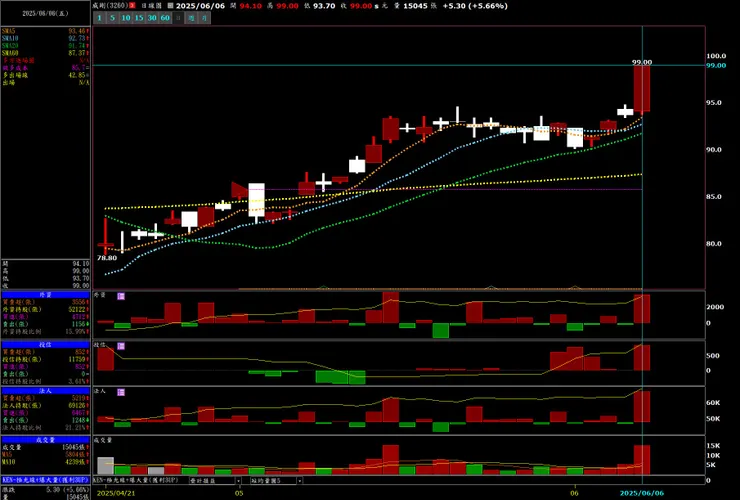Click the date box showing 2025/06/06(五)
This screenshot has width=740, height=500.
45,13
